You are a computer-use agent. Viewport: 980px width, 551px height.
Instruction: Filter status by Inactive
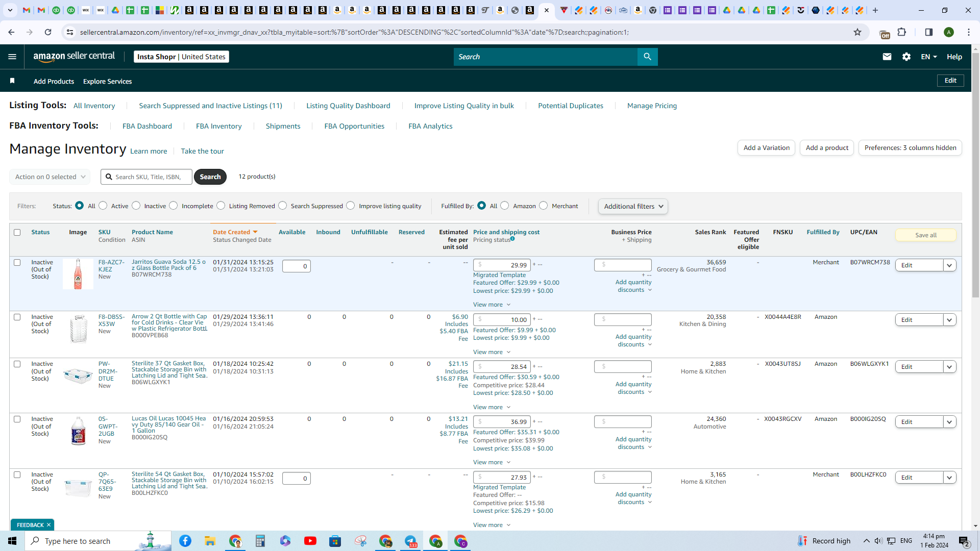pyautogui.click(x=136, y=205)
